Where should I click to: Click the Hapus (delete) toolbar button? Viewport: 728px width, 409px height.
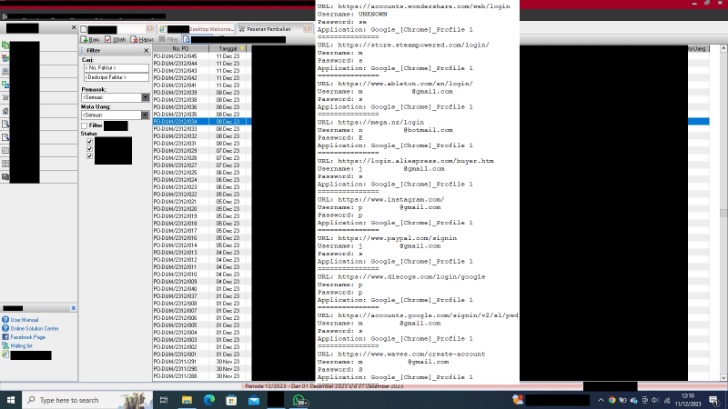click(x=142, y=40)
